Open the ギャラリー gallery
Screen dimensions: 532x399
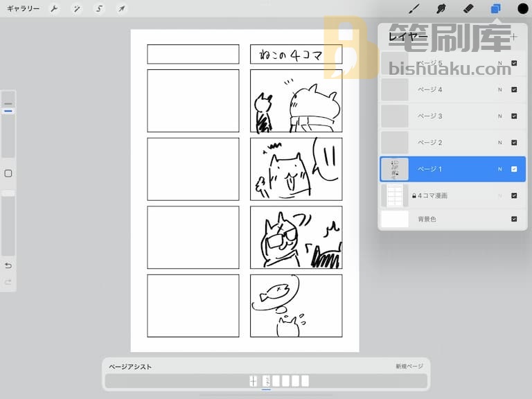[x=23, y=8]
